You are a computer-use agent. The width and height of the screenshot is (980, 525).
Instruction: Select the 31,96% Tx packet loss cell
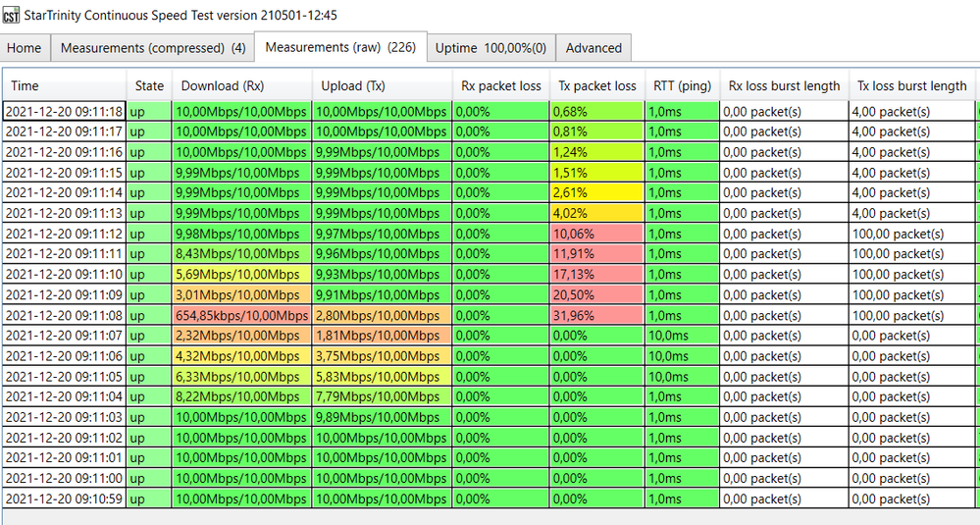coord(596,315)
